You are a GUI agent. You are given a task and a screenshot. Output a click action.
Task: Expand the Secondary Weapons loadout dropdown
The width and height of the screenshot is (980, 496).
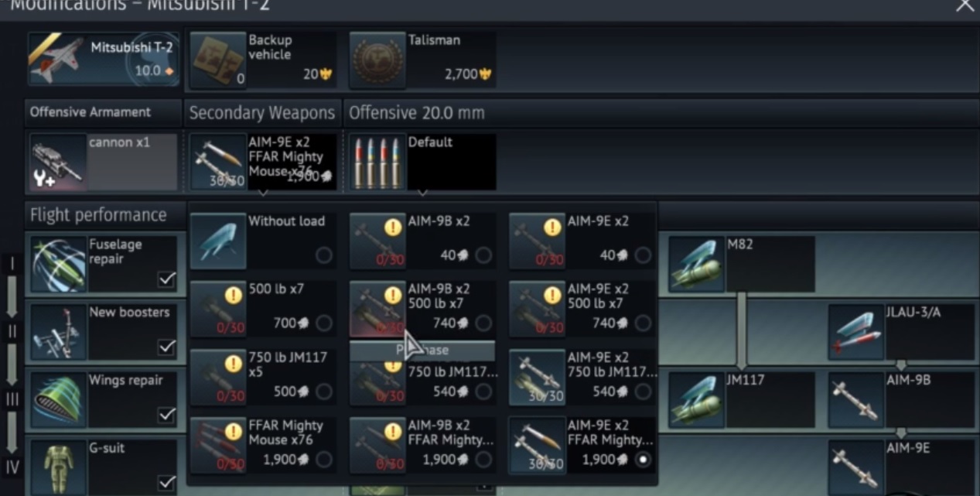tap(263, 162)
